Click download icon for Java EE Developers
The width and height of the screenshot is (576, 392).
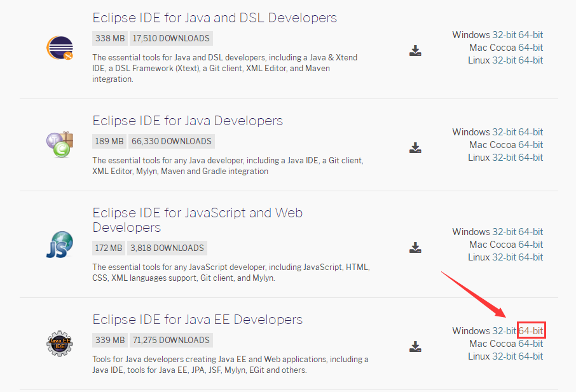click(415, 346)
